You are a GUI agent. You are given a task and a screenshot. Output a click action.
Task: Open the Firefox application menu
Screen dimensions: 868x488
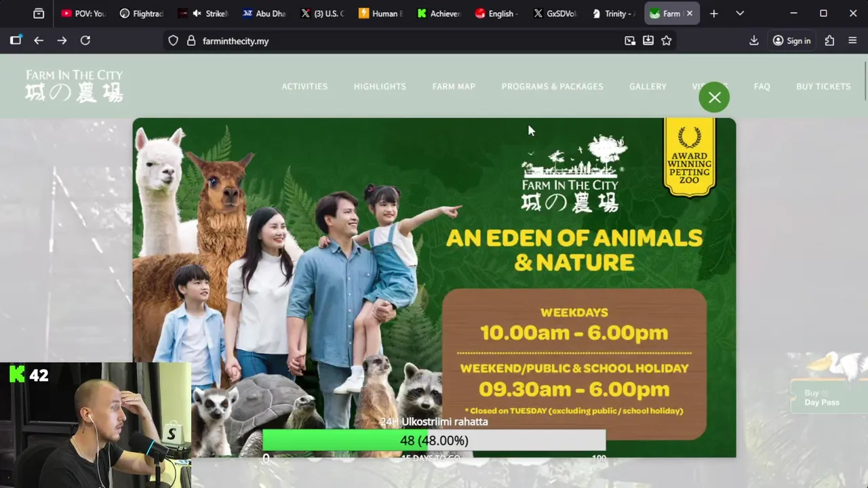click(852, 41)
